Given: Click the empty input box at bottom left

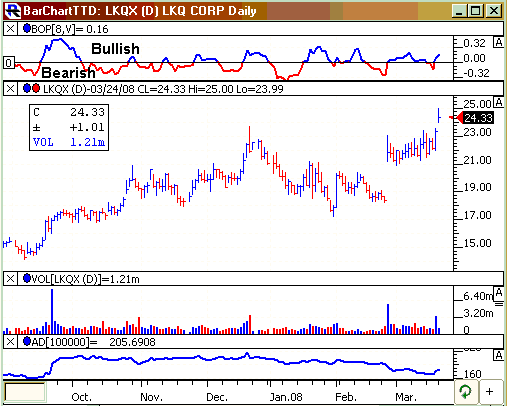Looking at the screenshot, I should (25, 392).
